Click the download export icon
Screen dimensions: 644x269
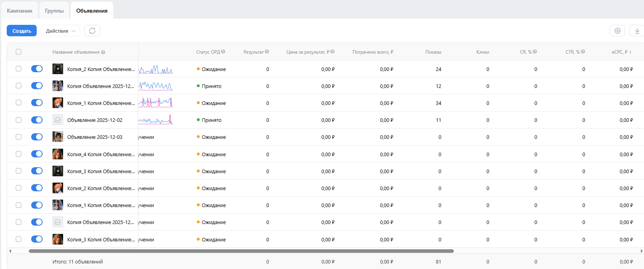pyautogui.click(x=637, y=31)
